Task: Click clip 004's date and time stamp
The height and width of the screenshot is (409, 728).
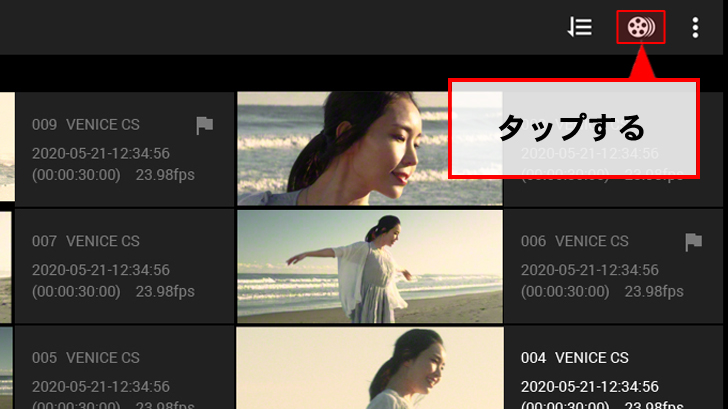Action: [590, 387]
